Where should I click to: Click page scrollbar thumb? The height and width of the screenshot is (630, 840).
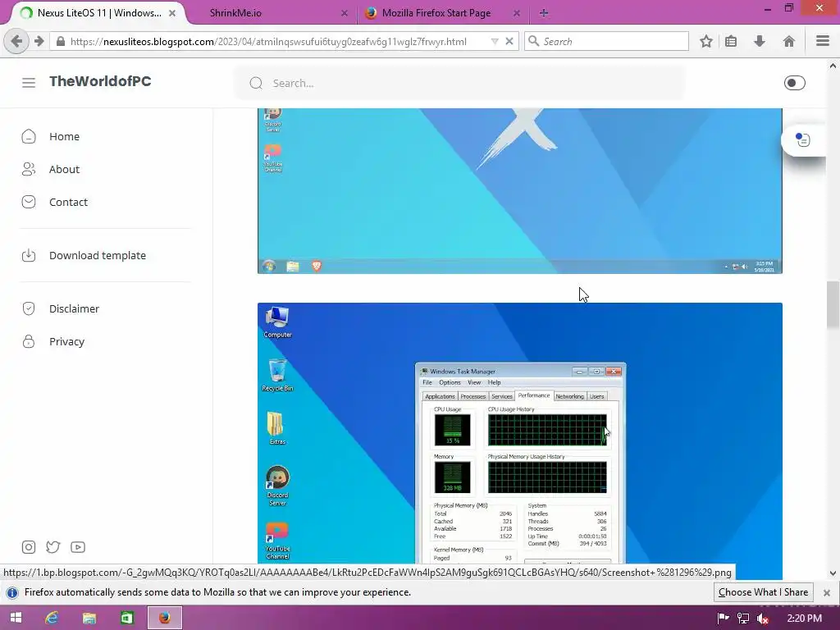pos(833,305)
